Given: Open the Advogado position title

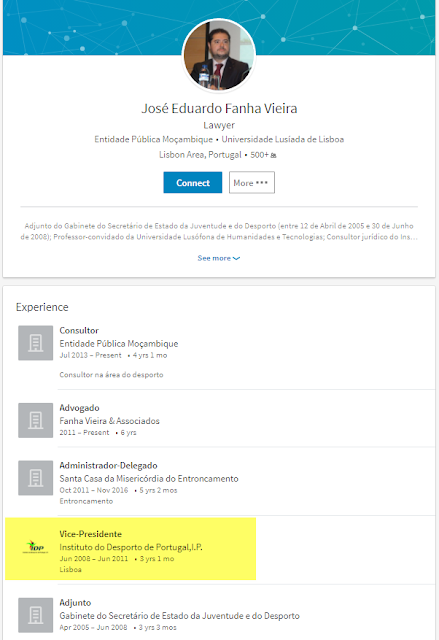Looking at the screenshot, I should click(x=80, y=408).
